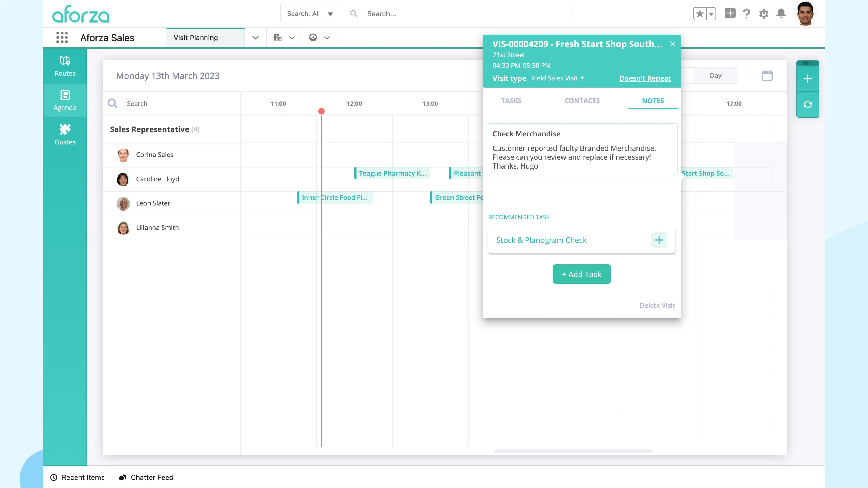Open the Setup gear menu
Viewport: 868px width, 488px height.
[764, 14]
